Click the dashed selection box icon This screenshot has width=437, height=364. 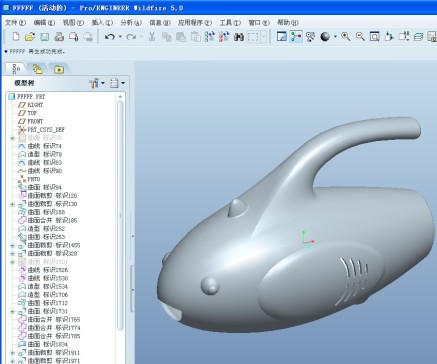point(253,36)
